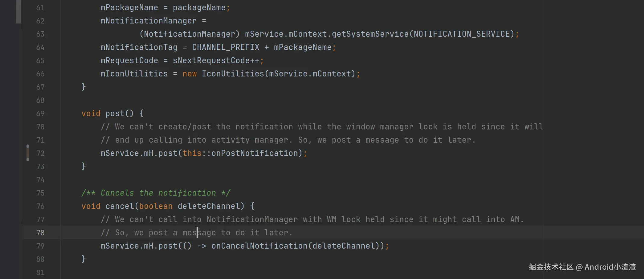Click line number 78 in the gutter
Image resolution: width=644 pixels, height=279 pixels.
coord(40,233)
